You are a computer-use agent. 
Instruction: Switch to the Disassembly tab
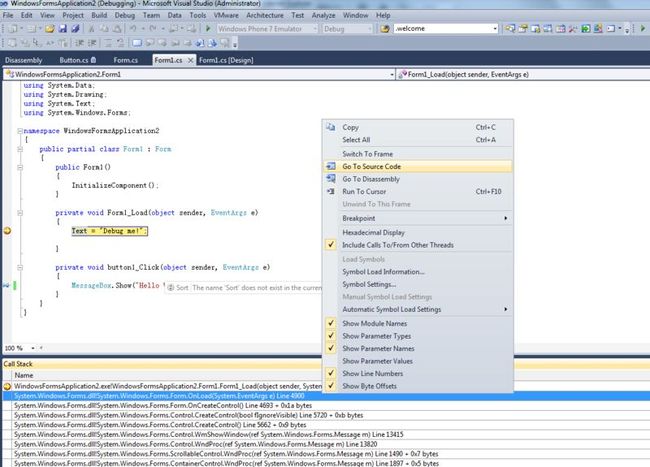point(24,60)
